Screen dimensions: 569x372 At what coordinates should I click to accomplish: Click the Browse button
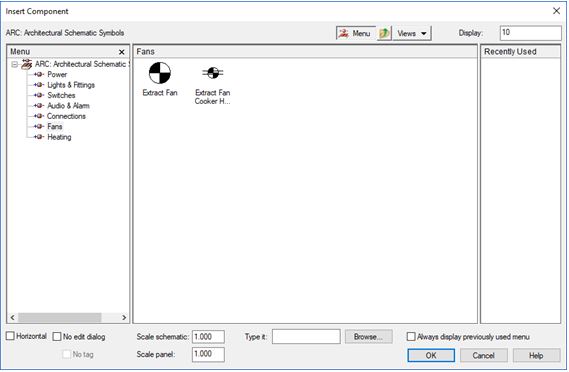pos(368,336)
